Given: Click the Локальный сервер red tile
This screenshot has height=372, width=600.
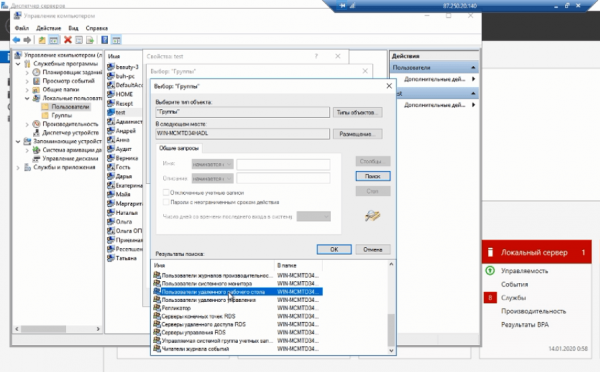Looking at the screenshot, I should (536, 252).
